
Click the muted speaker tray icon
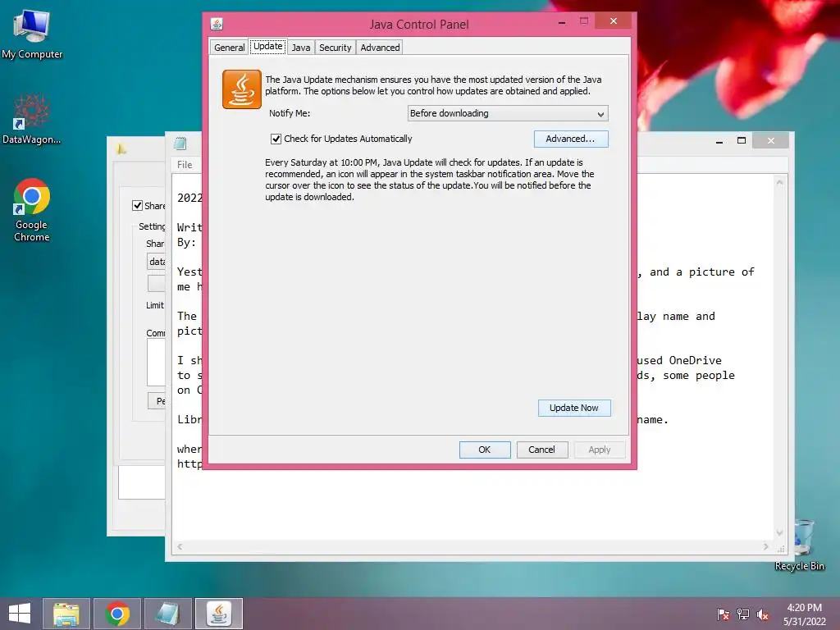tap(762, 614)
